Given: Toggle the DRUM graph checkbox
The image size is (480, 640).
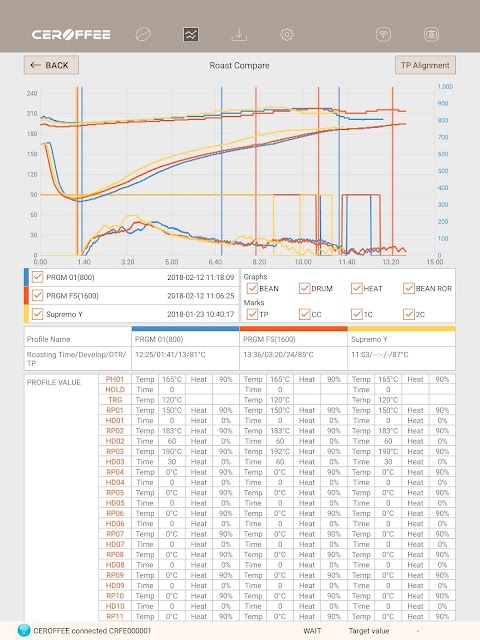Looking at the screenshot, I should point(304,288).
